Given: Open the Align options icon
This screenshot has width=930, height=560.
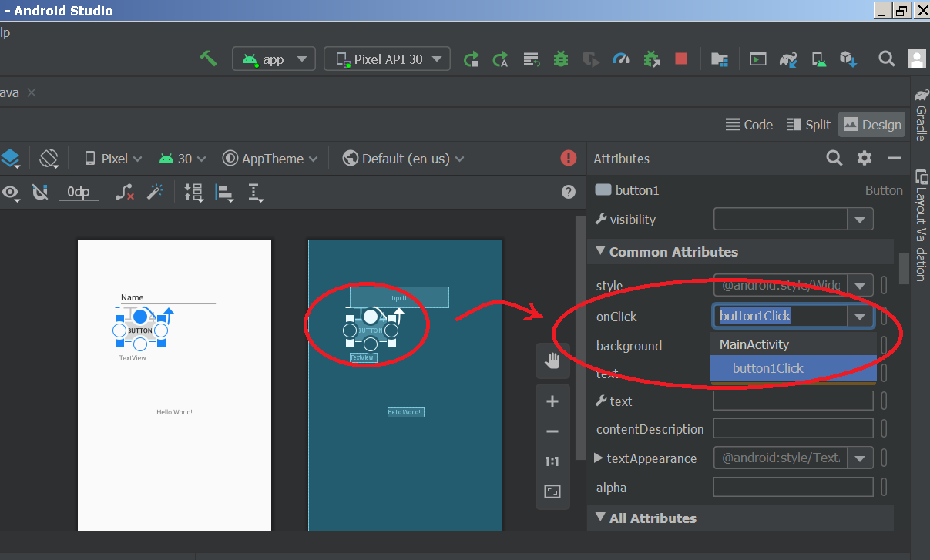Looking at the screenshot, I should coord(224,193).
